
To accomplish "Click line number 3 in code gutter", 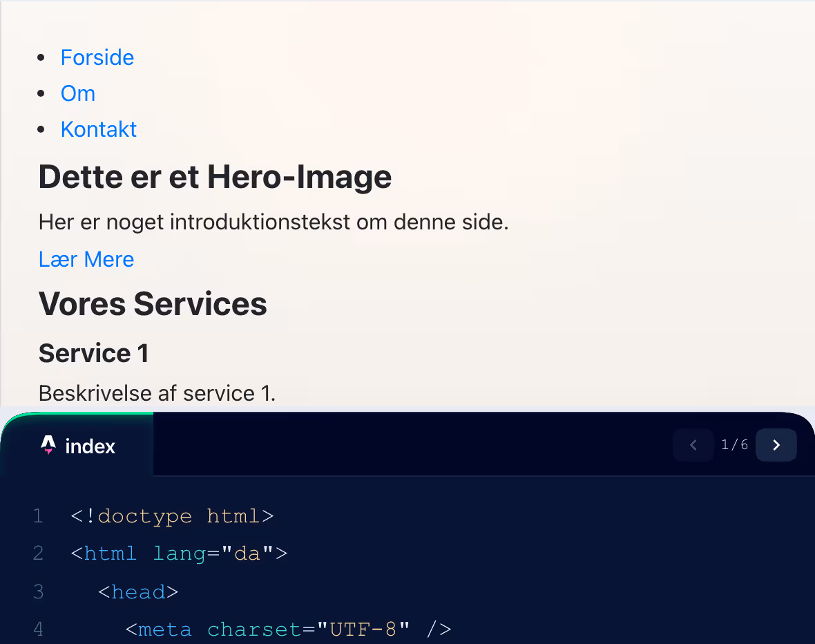I will coord(38,592).
